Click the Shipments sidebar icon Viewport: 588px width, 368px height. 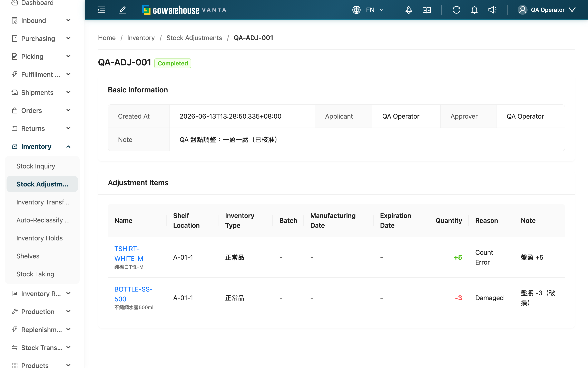pyautogui.click(x=14, y=92)
